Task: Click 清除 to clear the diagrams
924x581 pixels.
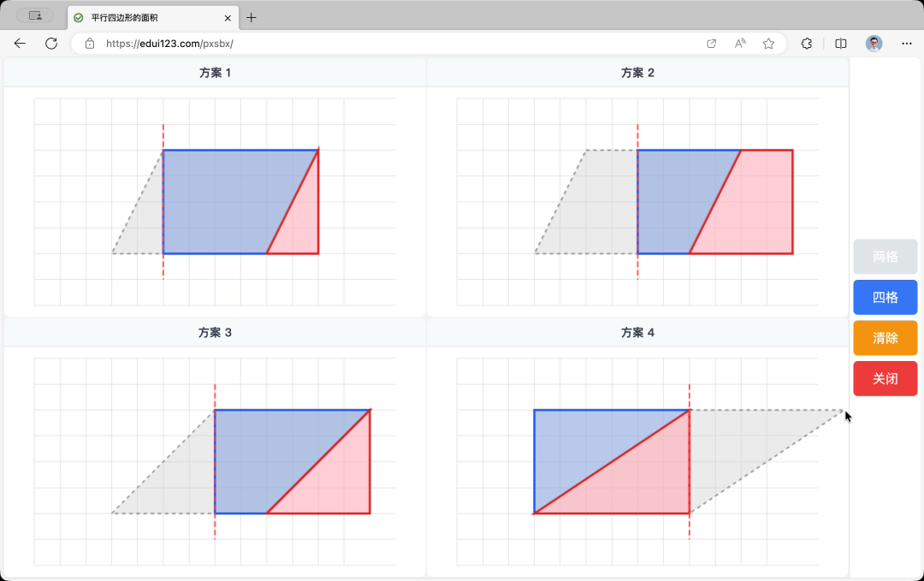Action: point(885,338)
